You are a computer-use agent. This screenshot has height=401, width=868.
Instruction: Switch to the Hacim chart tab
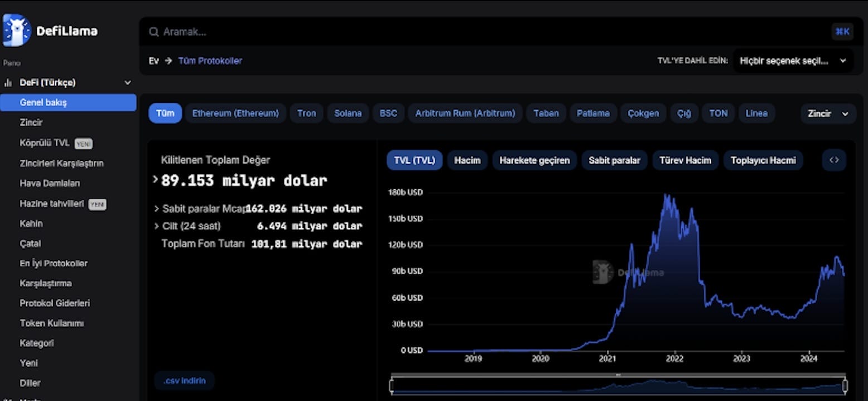[x=467, y=160]
